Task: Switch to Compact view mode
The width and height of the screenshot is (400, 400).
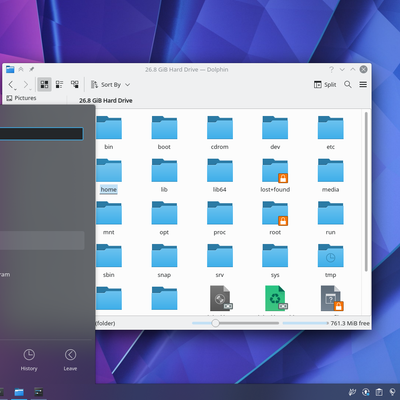Action: click(59, 84)
